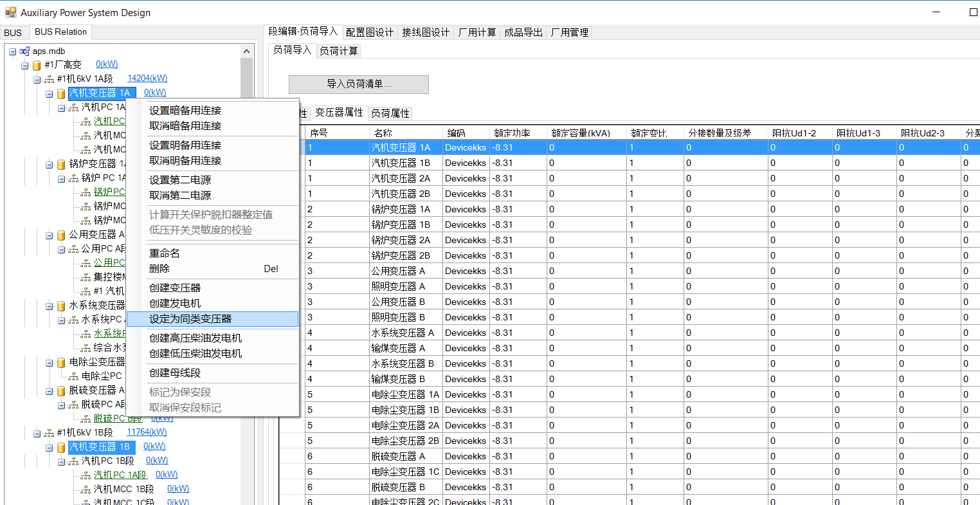This screenshot has height=505, width=980.
Task: Choose 设定为同类变压器 from the context menu
Action: [190, 319]
